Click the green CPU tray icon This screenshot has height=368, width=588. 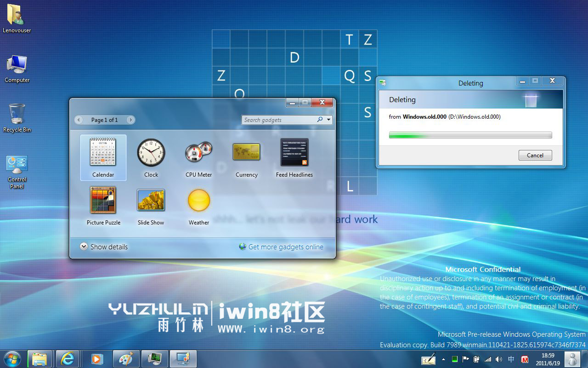(x=455, y=359)
